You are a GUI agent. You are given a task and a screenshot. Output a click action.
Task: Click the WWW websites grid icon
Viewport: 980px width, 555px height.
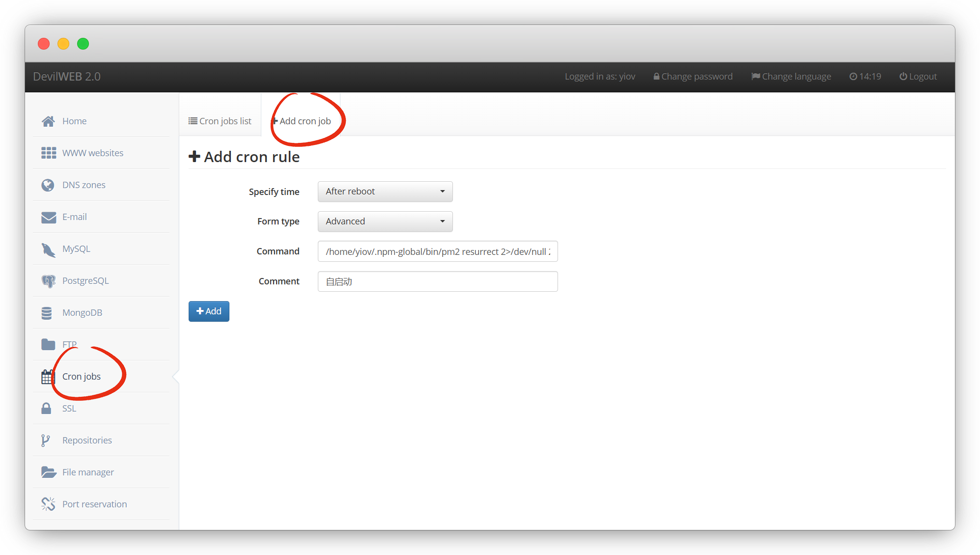(48, 153)
